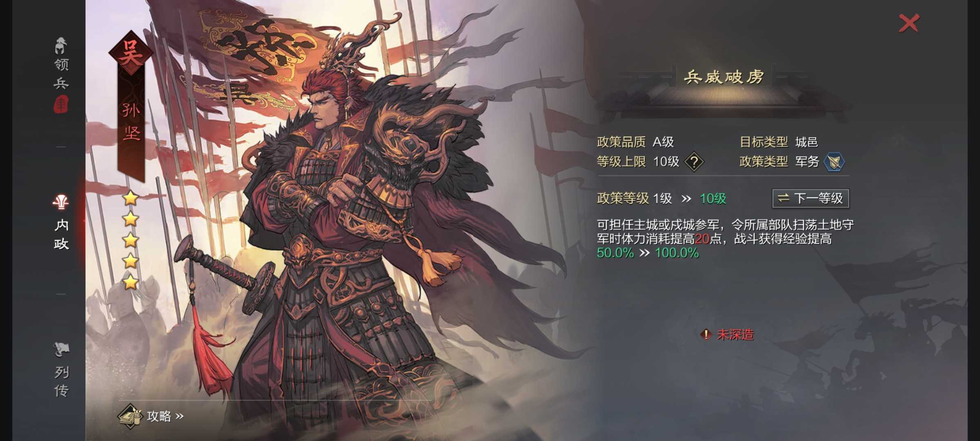This screenshot has width=980, height=441.
Task: Select the 内政 tab
Action: tap(61, 234)
